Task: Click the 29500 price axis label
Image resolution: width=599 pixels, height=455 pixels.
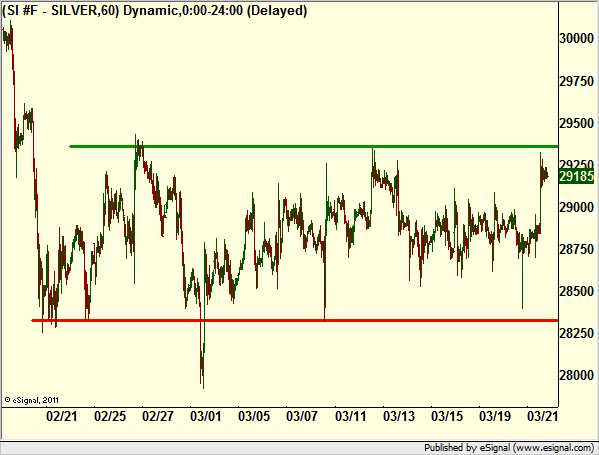Action: click(x=576, y=123)
